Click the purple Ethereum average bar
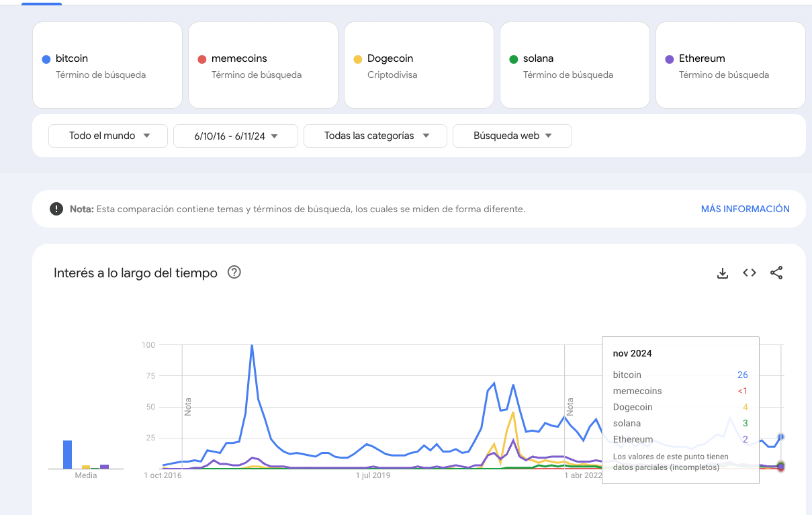This screenshot has width=812, height=515. coord(104,467)
